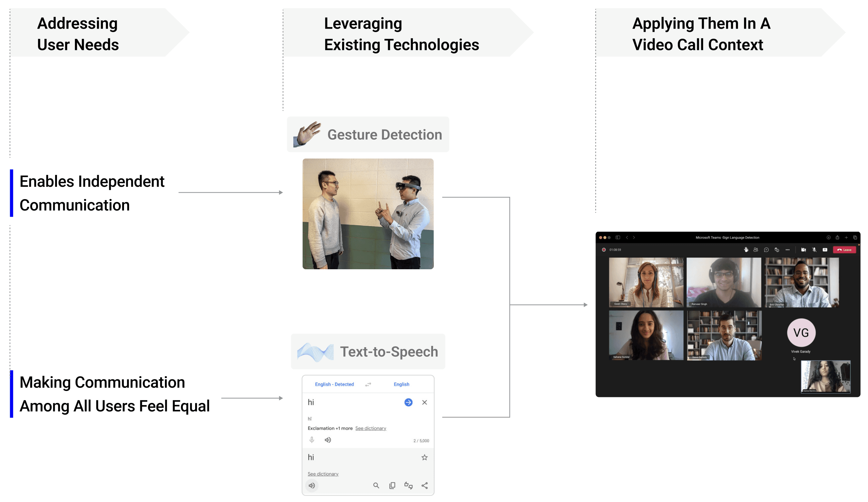Toggle the muted microphone in Teams
The image size is (868, 502).
[x=814, y=250]
